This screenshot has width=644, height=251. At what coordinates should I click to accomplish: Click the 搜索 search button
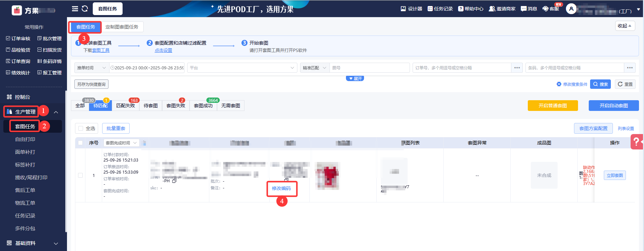click(600, 84)
